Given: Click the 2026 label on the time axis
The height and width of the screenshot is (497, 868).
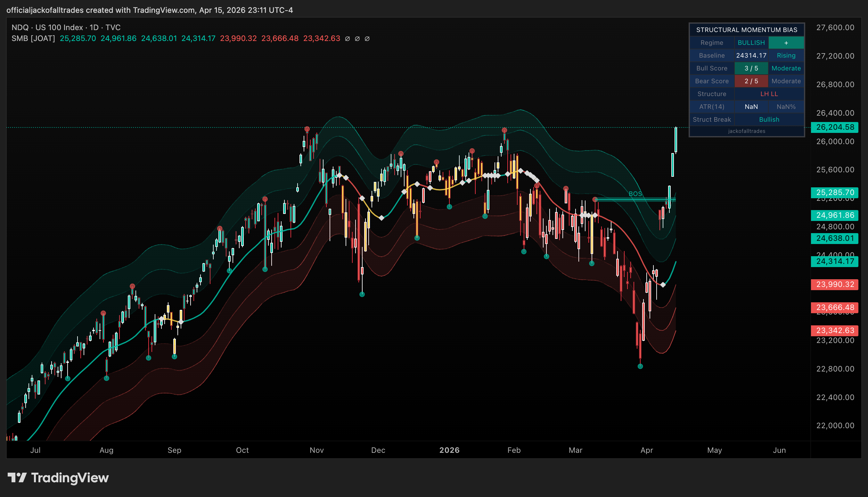Looking at the screenshot, I should 449,450.
